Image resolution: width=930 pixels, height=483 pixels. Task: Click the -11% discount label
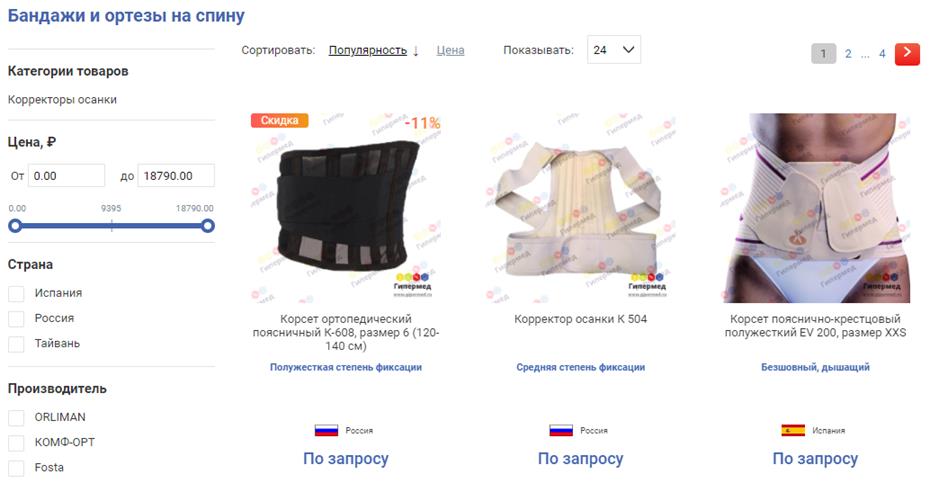pos(423,123)
